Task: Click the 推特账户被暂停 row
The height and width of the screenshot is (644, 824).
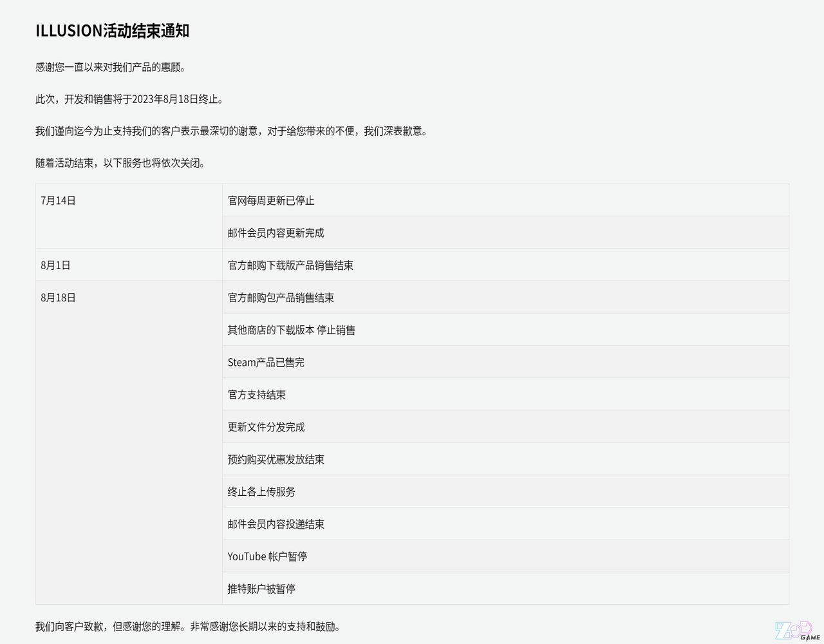Action: pyautogui.click(x=261, y=589)
